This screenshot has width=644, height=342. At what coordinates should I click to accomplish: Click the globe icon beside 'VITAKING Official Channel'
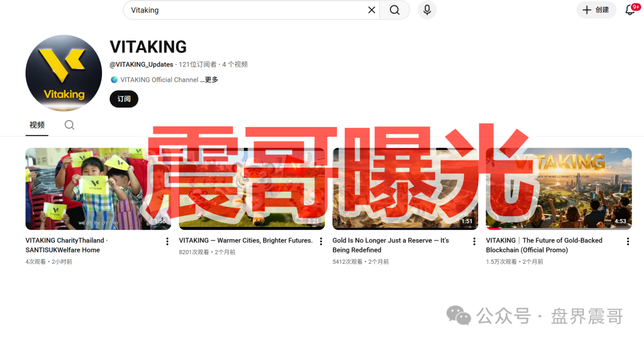(x=114, y=80)
